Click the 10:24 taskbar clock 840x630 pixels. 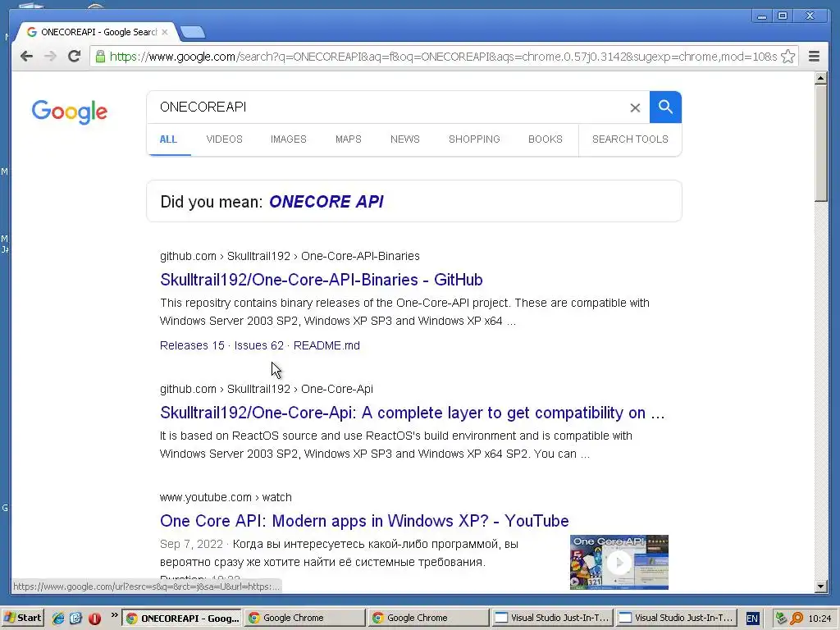[819, 619]
